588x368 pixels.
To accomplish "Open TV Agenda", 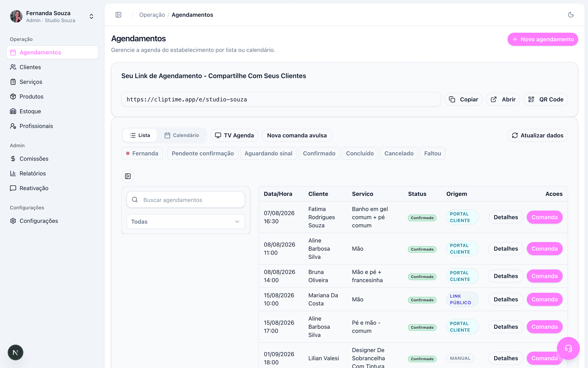I will [x=234, y=135].
